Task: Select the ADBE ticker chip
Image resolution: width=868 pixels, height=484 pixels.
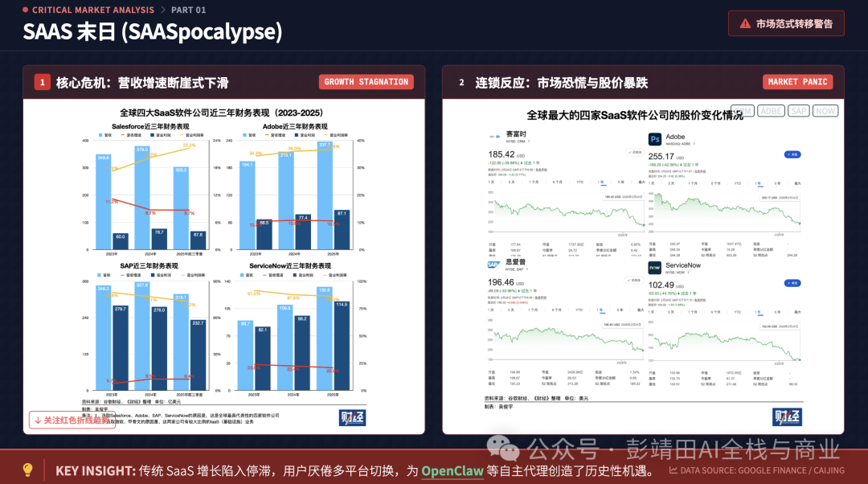Action: (771, 111)
